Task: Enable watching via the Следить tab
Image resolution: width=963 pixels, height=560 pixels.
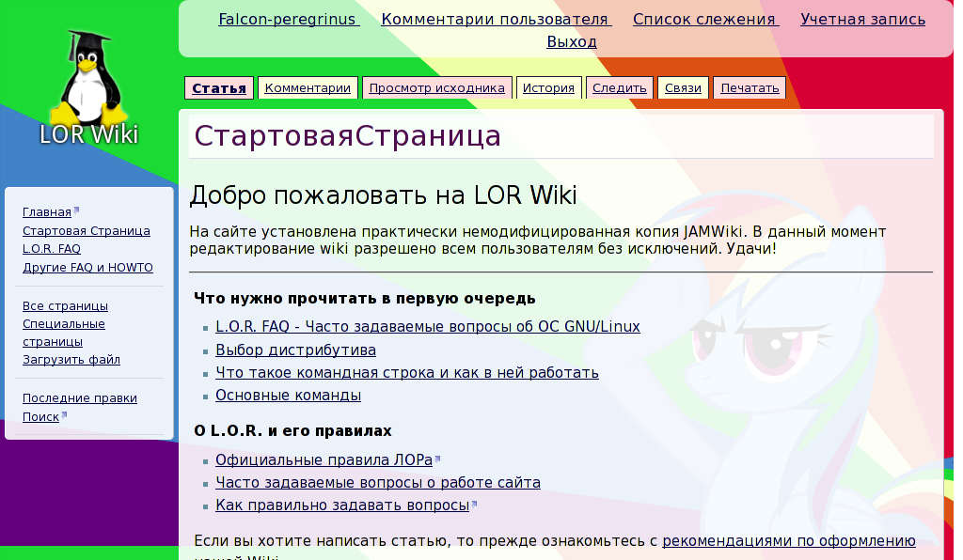Action: [619, 86]
